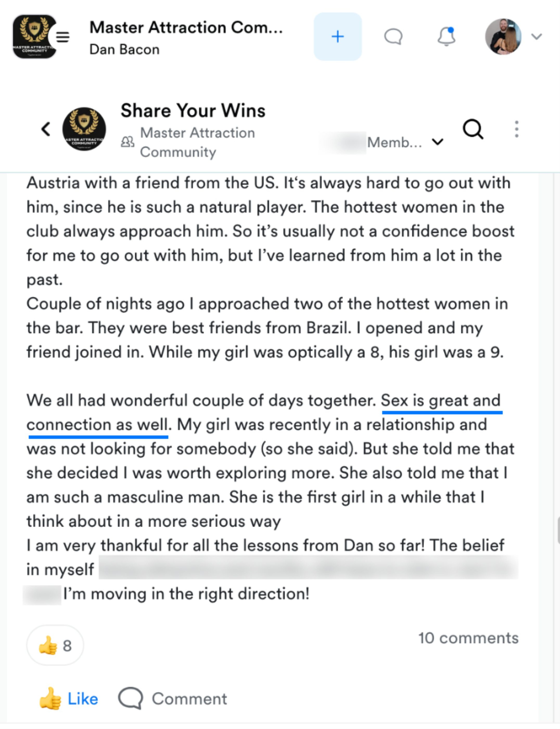The height and width of the screenshot is (729, 560).
Task: Click the profile avatar photo
Action: pyautogui.click(x=503, y=36)
